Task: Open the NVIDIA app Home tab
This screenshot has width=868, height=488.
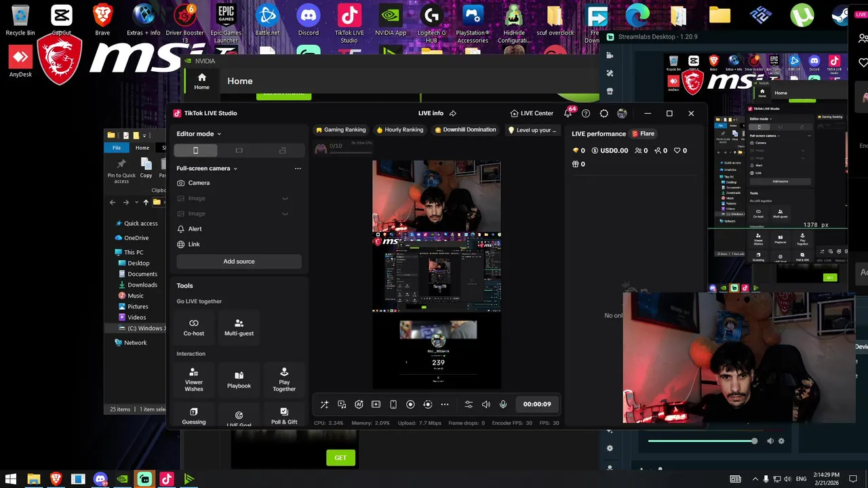Action: point(201,82)
